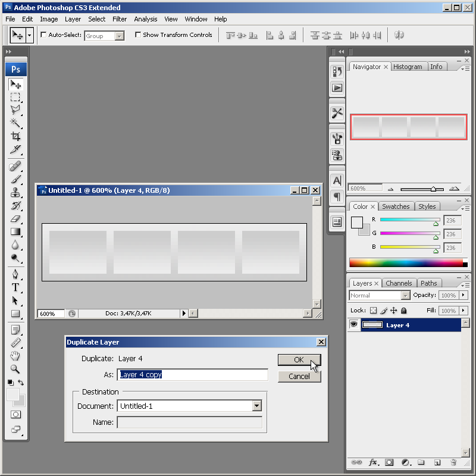Create a new layer button
Screen dimensions: 476x476
pos(437,462)
